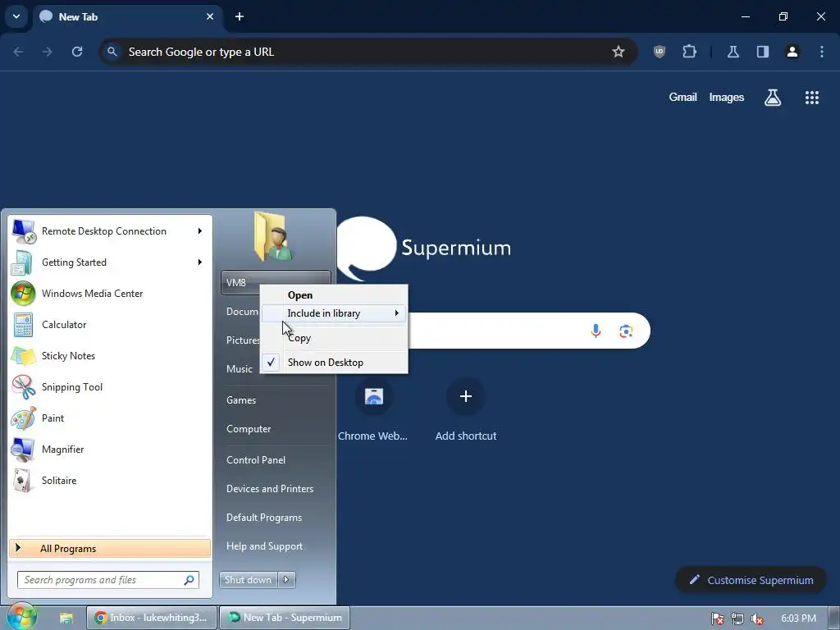Open Music from Start menu
This screenshot has width=840, height=630.
(240, 369)
